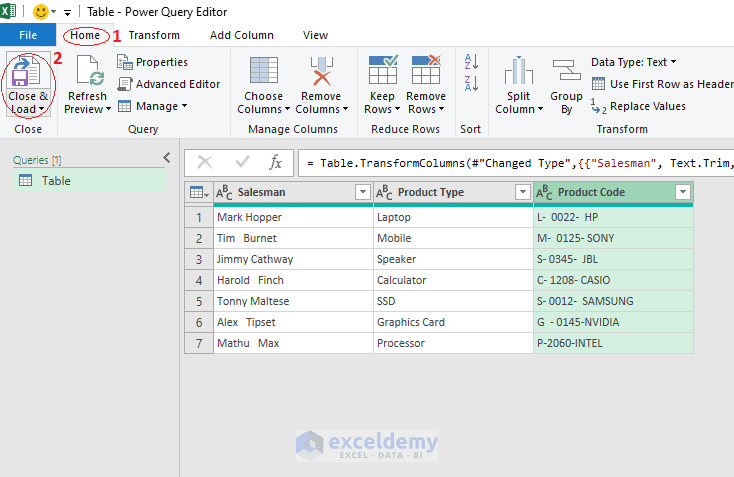The height and width of the screenshot is (477, 734).
Task: Open Data Type: Text dropdown
Action: tap(634, 62)
